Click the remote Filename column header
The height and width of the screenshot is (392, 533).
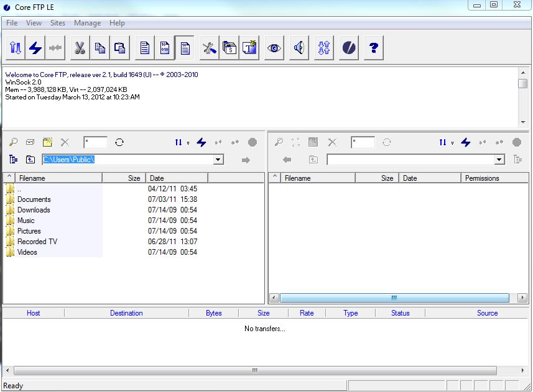318,178
